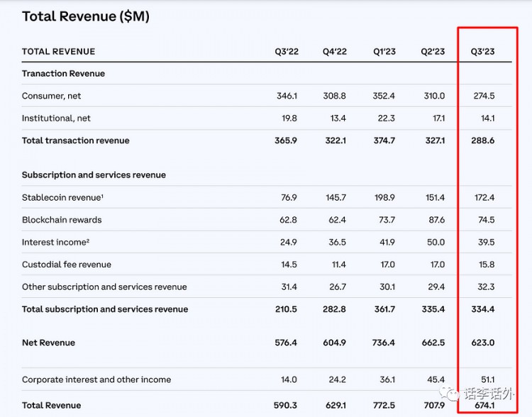Click Institutional net value 22.3

click(387, 118)
